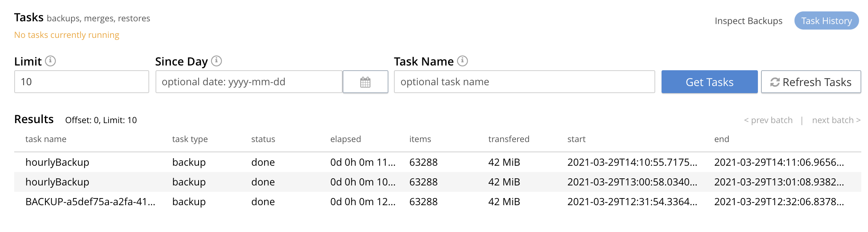
Task: Go to next batch of results
Action: pyautogui.click(x=836, y=120)
